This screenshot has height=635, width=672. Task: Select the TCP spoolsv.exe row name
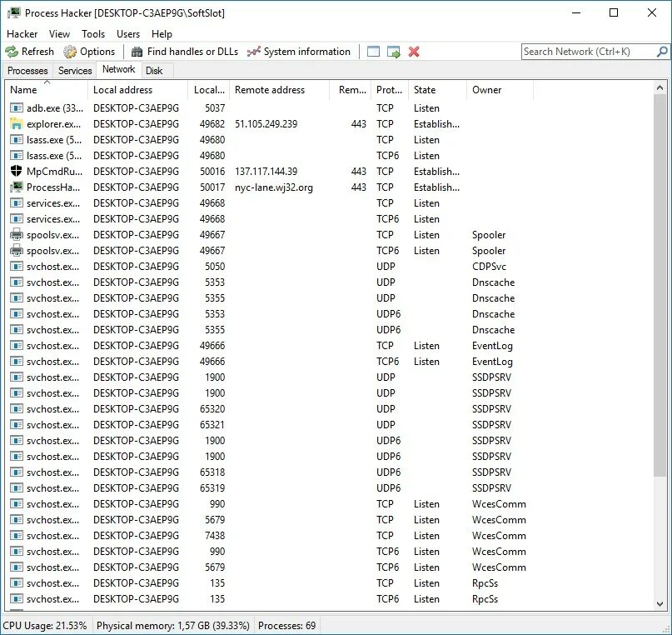[53, 235]
